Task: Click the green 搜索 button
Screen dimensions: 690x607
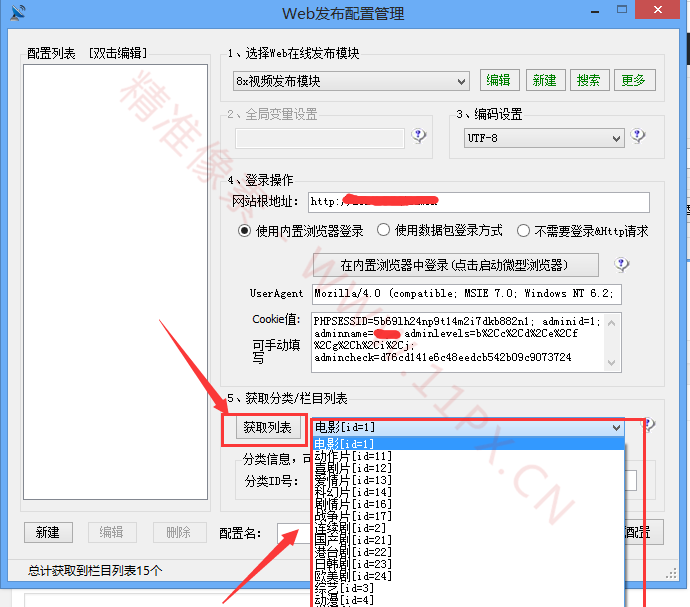Action: coord(588,81)
